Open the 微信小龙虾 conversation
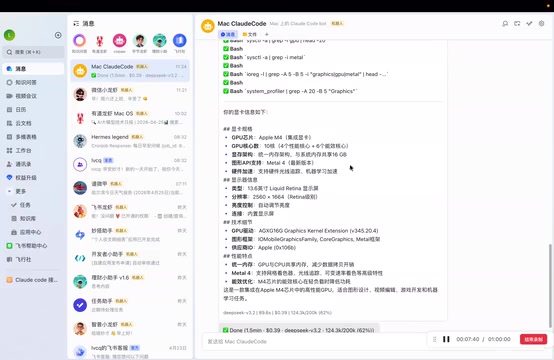Screen dimensions: 554x360 (130, 94)
